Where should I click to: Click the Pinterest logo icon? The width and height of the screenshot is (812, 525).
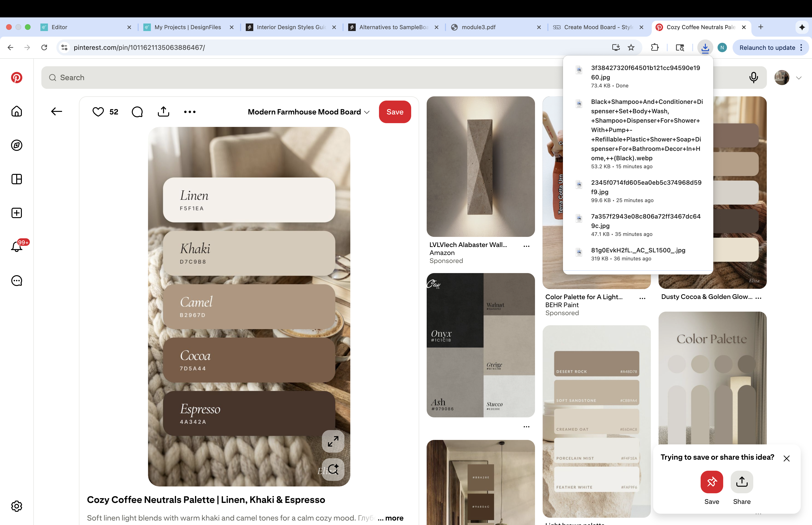pyautogui.click(x=16, y=78)
